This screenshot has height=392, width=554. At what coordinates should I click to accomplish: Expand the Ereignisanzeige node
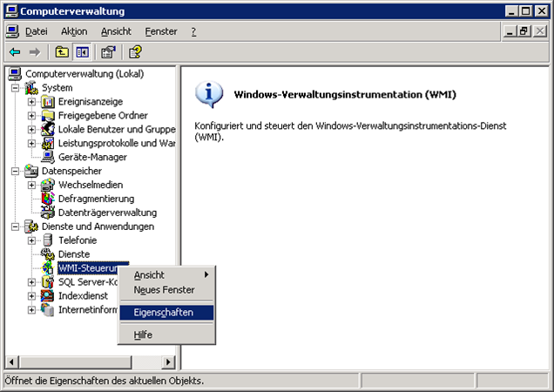pyautogui.click(x=31, y=102)
